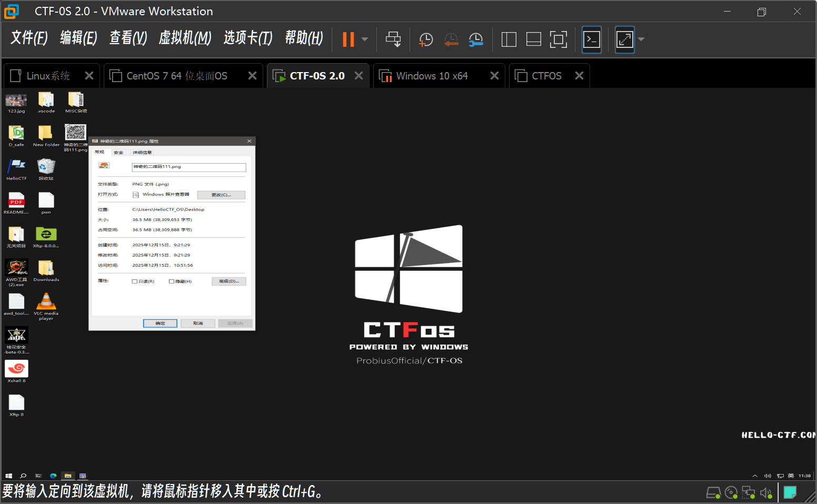Click the VMware CD/DVD drive status icon

pyautogui.click(x=731, y=493)
